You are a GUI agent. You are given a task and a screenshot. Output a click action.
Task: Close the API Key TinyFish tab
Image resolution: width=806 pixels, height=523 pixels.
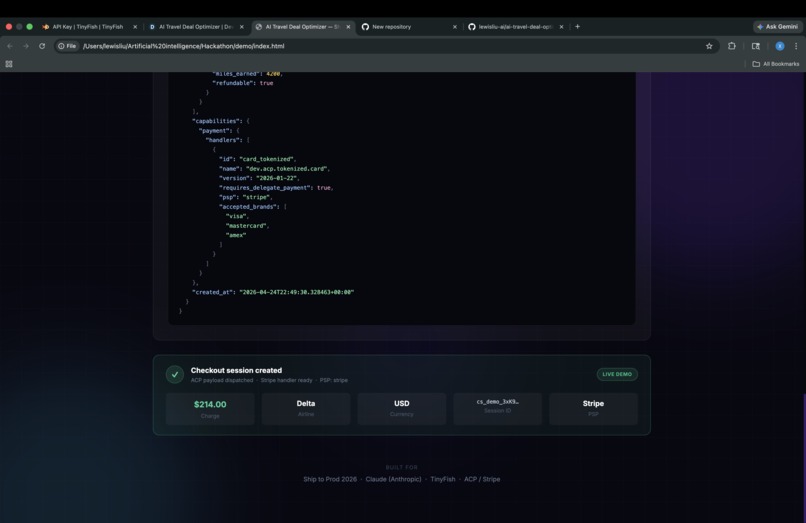135,27
